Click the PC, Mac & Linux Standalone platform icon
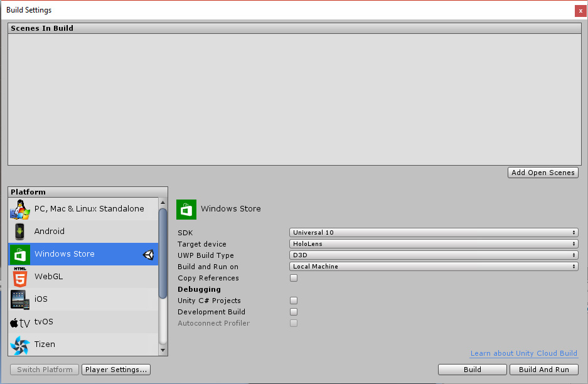Image resolution: width=588 pixels, height=384 pixels. pyautogui.click(x=20, y=209)
